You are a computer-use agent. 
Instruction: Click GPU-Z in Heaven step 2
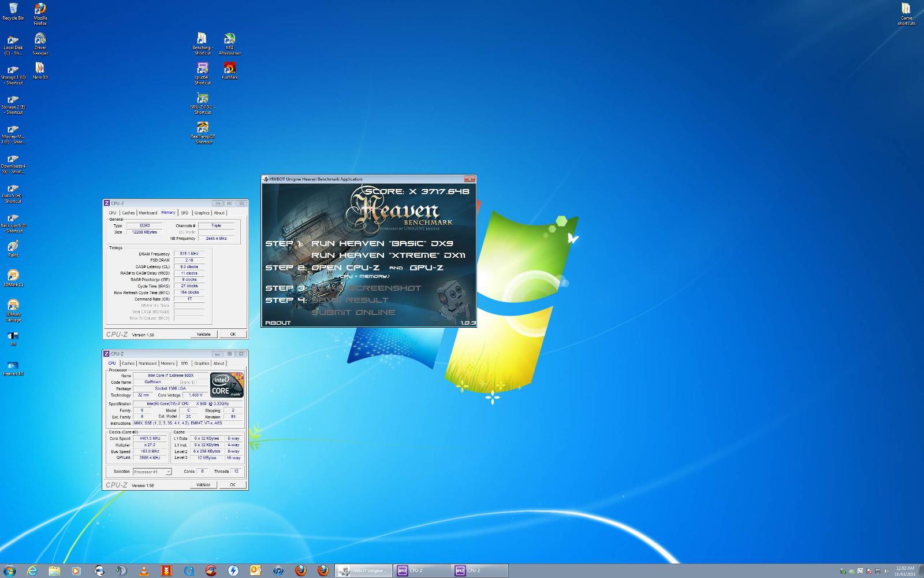(426, 268)
